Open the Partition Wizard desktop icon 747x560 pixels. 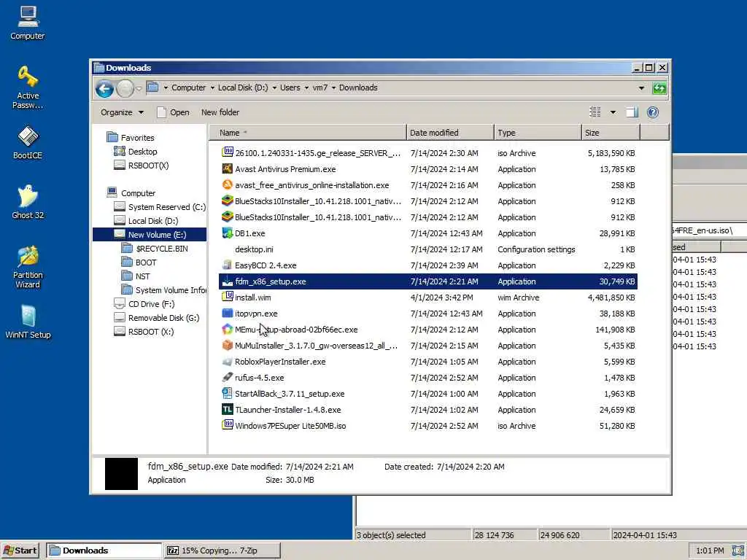pos(28,267)
